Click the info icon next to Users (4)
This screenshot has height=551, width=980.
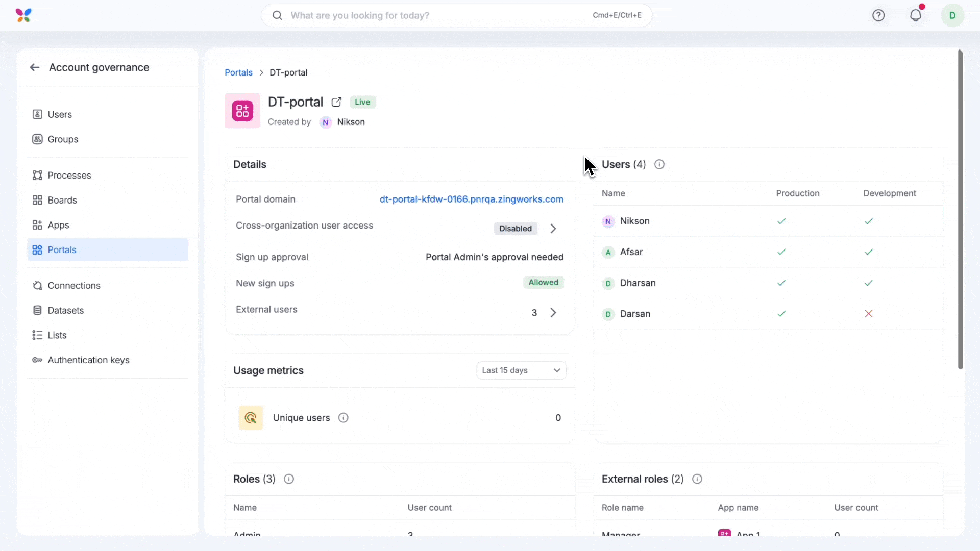[659, 164]
